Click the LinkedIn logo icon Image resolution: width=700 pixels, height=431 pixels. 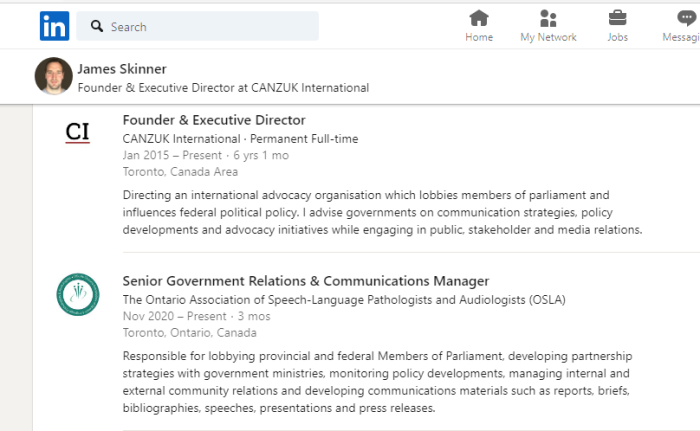click(x=54, y=26)
